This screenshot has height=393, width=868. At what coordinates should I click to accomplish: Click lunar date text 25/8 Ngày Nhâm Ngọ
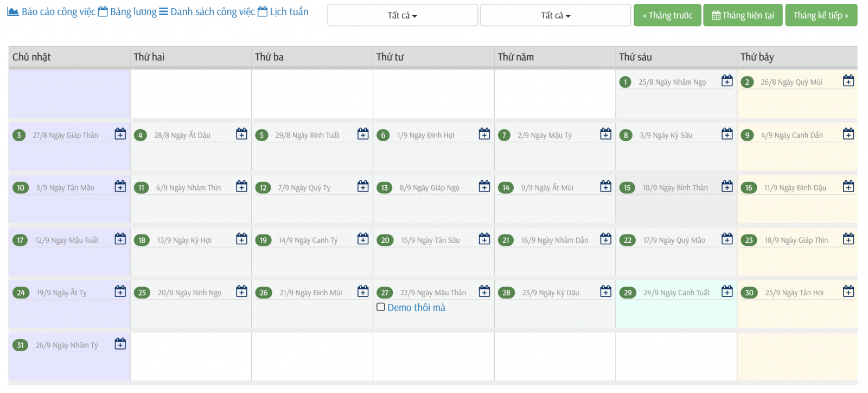point(672,83)
